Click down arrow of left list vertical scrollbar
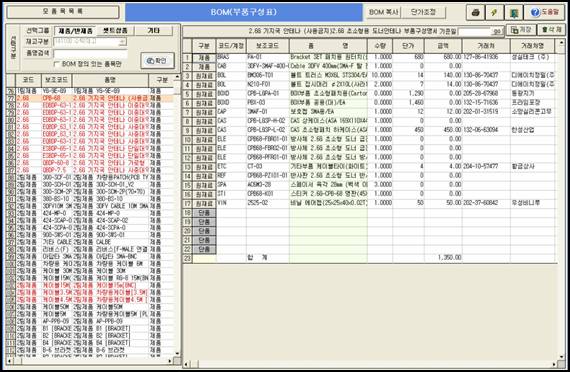Image resolution: width=570 pixels, height=372 pixels. (177, 353)
